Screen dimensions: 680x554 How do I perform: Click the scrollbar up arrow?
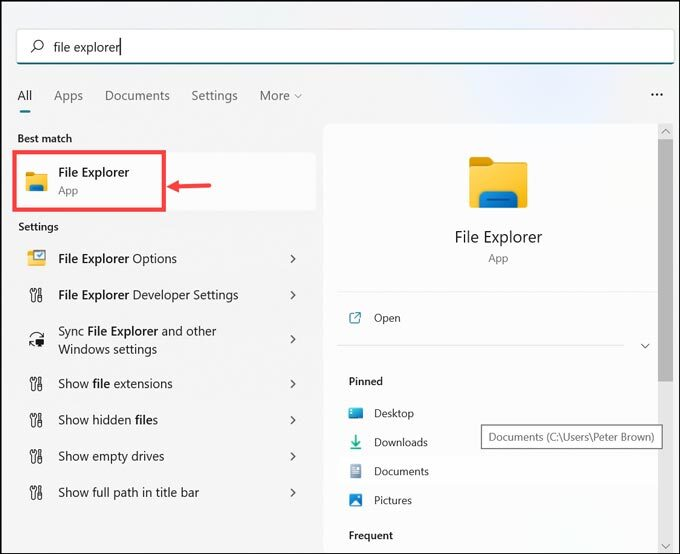click(x=665, y=131)
